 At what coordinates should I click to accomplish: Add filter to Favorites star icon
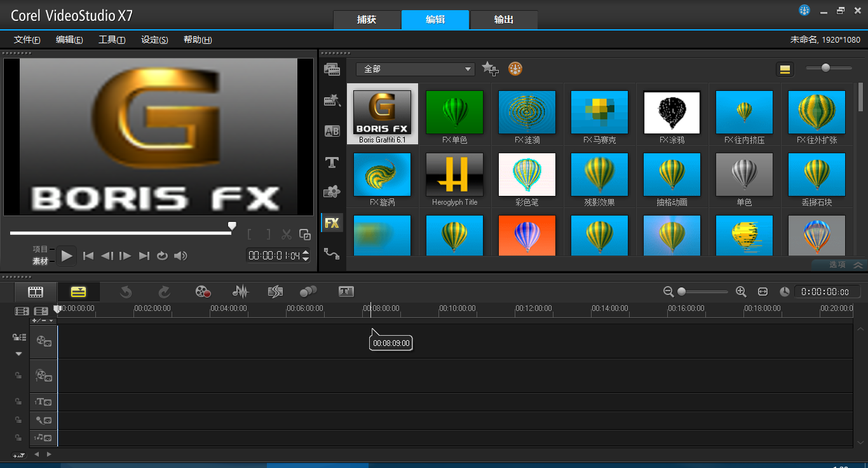[x=489, y=69]
